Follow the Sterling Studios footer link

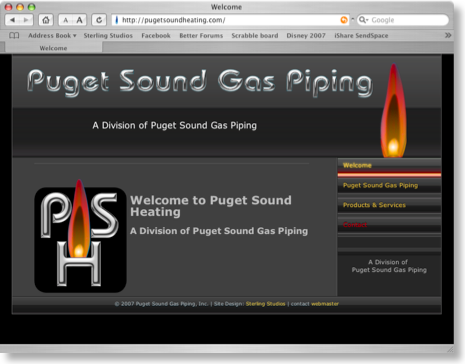coord(266,304)
